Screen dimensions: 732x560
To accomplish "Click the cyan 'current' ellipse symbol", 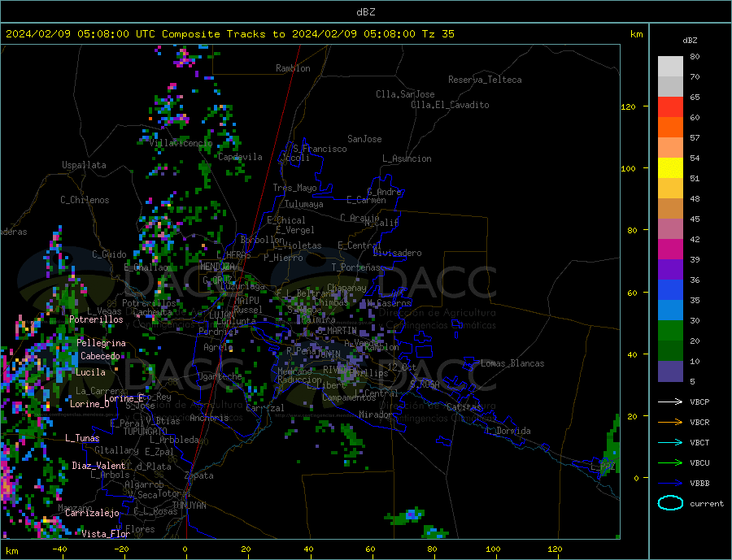I will tap(670, 503).
